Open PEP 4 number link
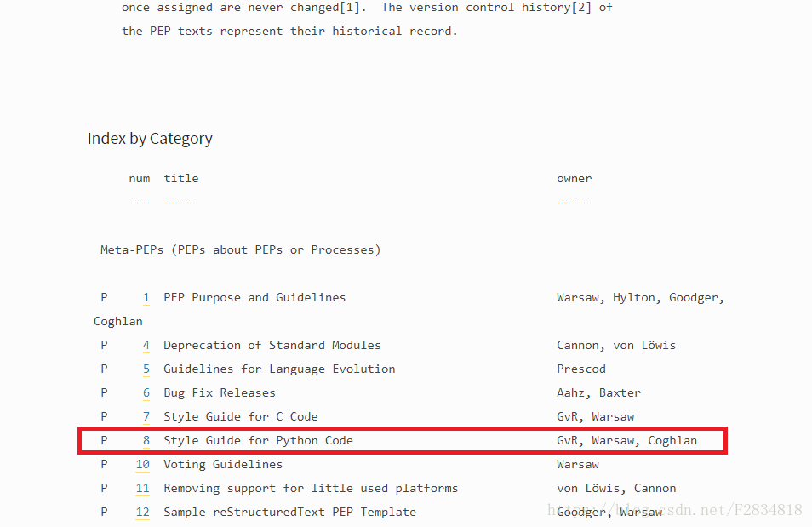The width and height of the screenshot is (812, 527). 146,345
